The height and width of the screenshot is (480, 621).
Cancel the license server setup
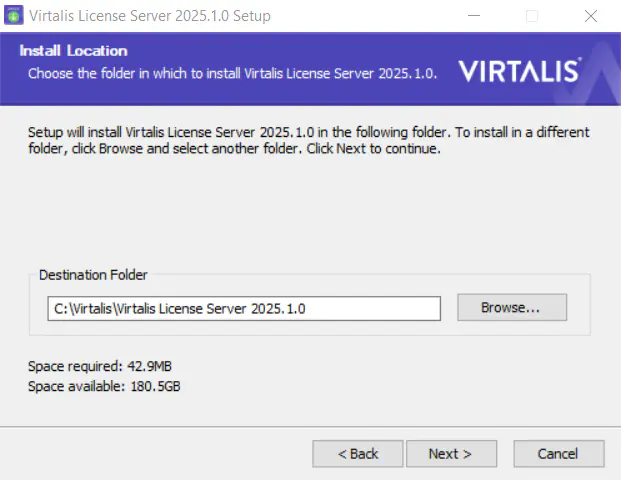(559, 454)
